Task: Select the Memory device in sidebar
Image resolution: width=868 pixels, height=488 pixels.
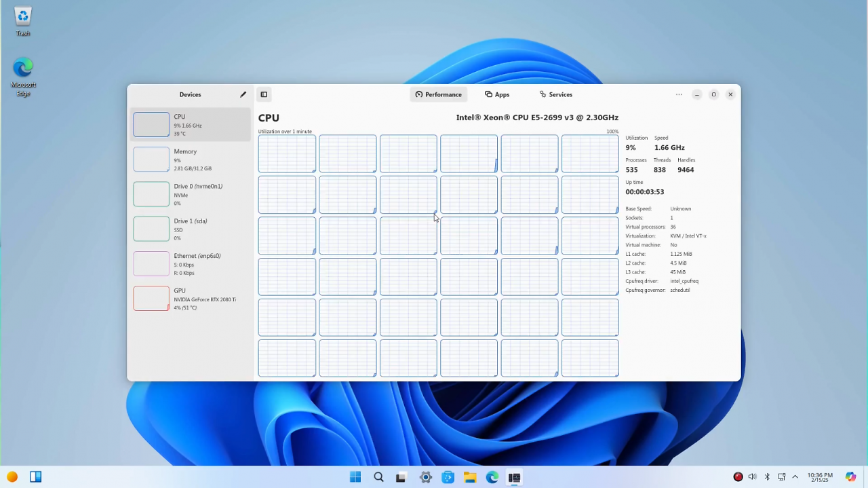Action: [x=191, y=159]
